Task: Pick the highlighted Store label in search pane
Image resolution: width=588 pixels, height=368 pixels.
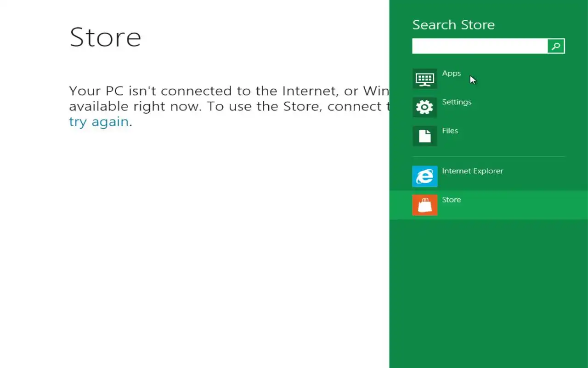Action: (451, 200)
